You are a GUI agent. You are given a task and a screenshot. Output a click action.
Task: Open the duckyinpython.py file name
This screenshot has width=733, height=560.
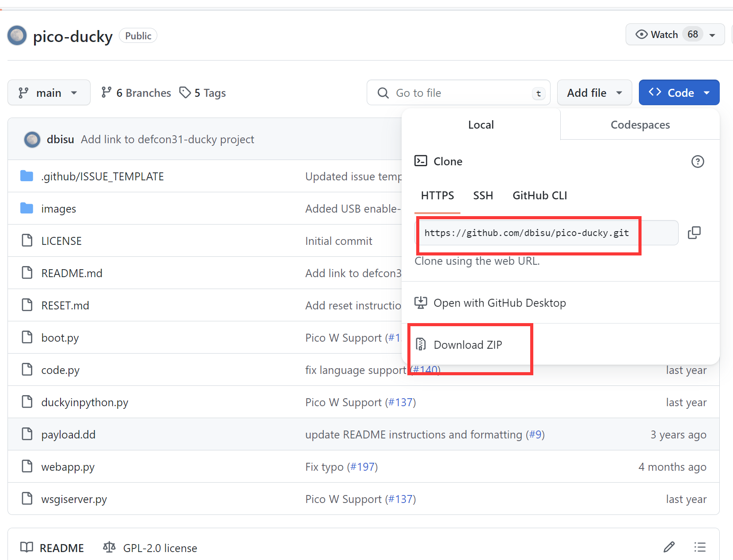point(85,402)
